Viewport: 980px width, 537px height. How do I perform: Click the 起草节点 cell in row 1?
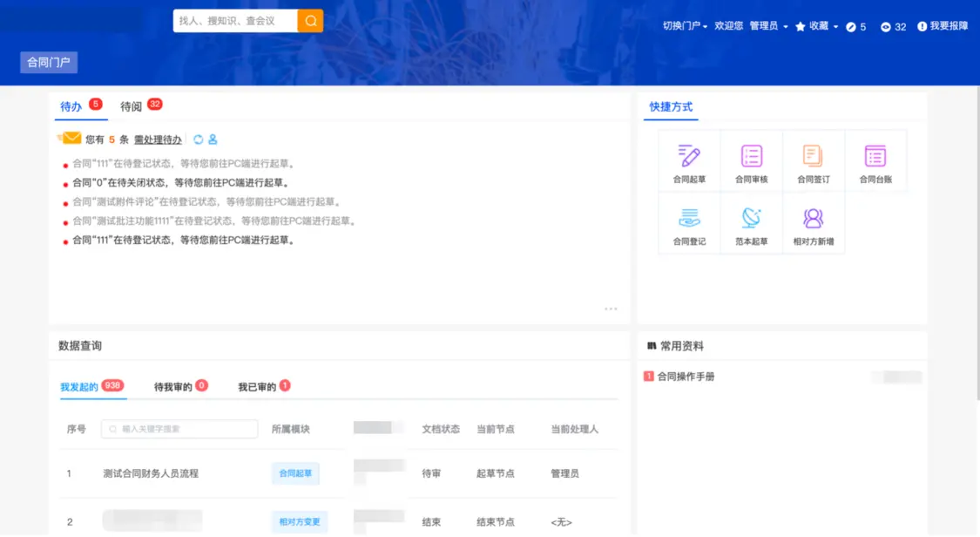point(495,473)
